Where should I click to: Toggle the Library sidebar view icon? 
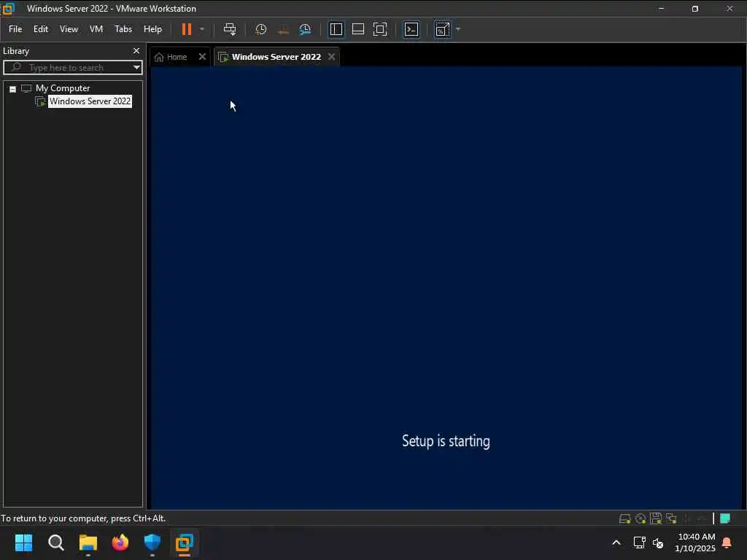point(336,29)
